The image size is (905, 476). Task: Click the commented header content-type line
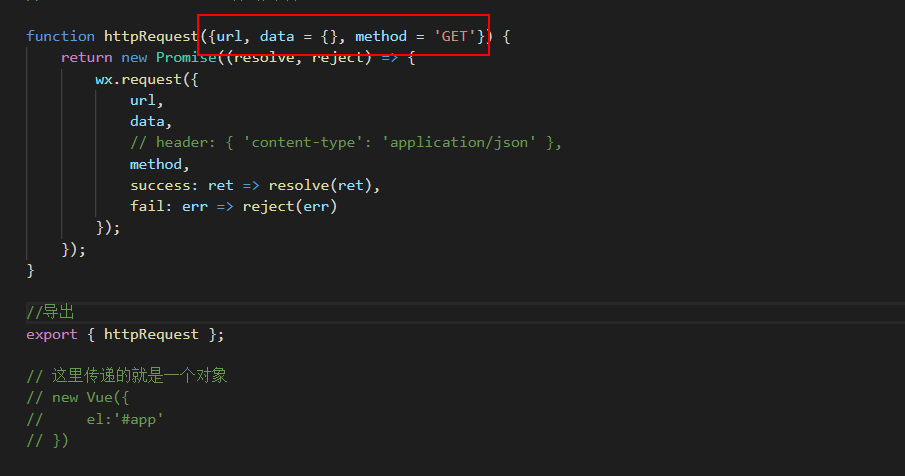pyautogui.click(x=346, y=143)
